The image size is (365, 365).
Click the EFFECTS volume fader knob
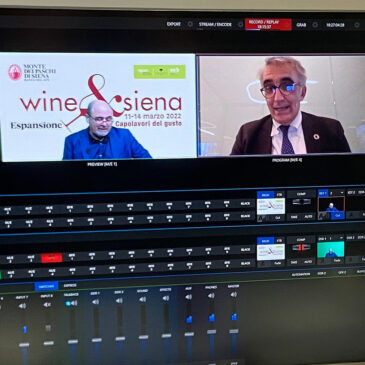[x=167, y=336]
